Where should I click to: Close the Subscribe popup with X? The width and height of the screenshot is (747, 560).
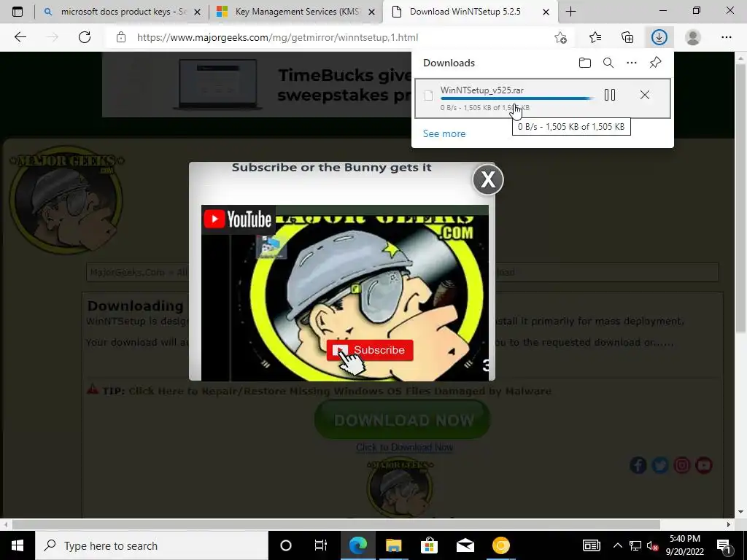coord(488,179)
